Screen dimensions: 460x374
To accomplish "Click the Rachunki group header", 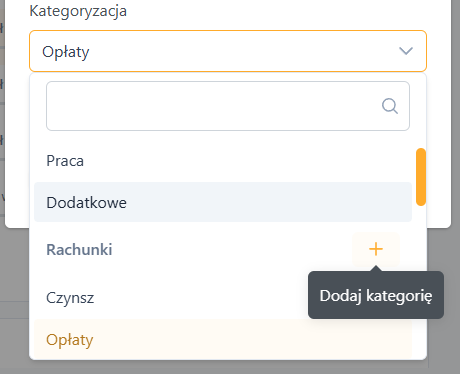I will (79, 250).
